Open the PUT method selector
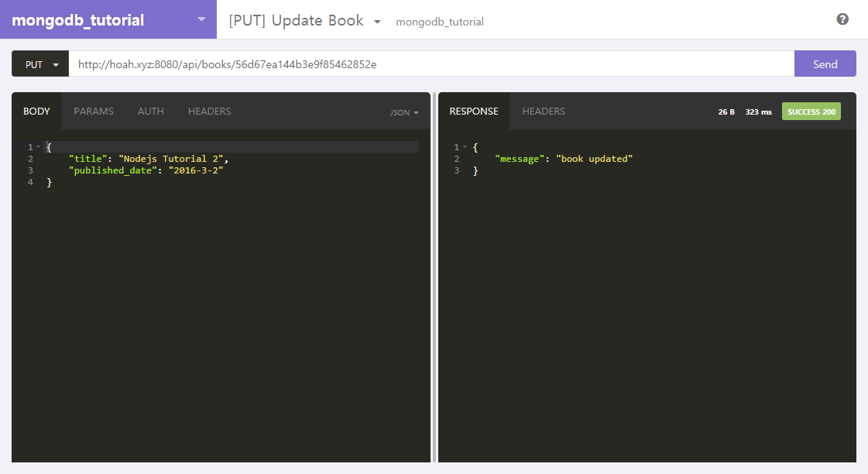868x474 pixels. 39,64
